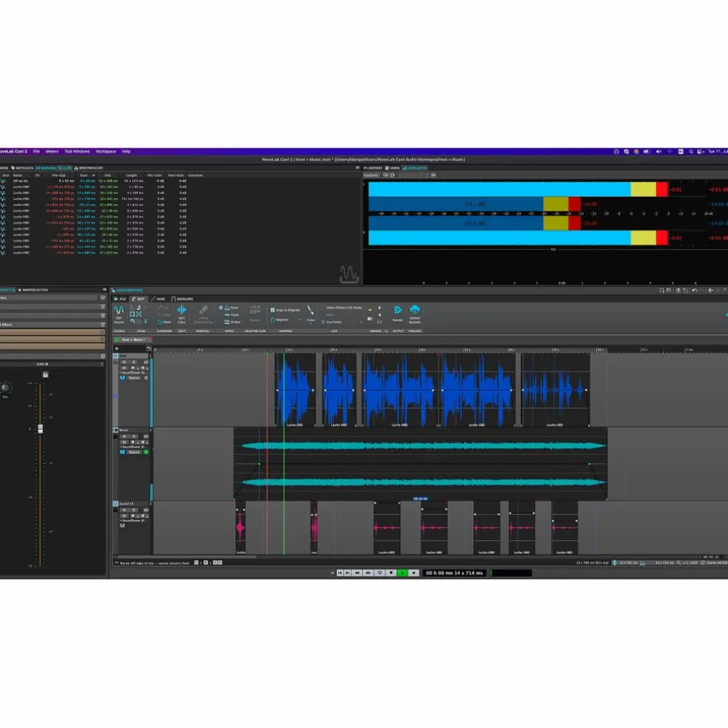
Task: Click the Music track Source button
Action: (134, 452)
